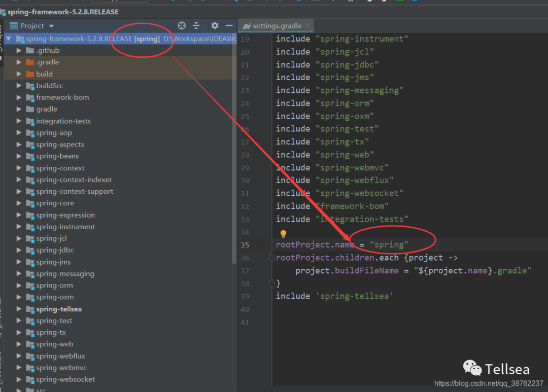Select the spring-jms module
Viewport: 548px width, 392px height.
click(x=53, y=262)
